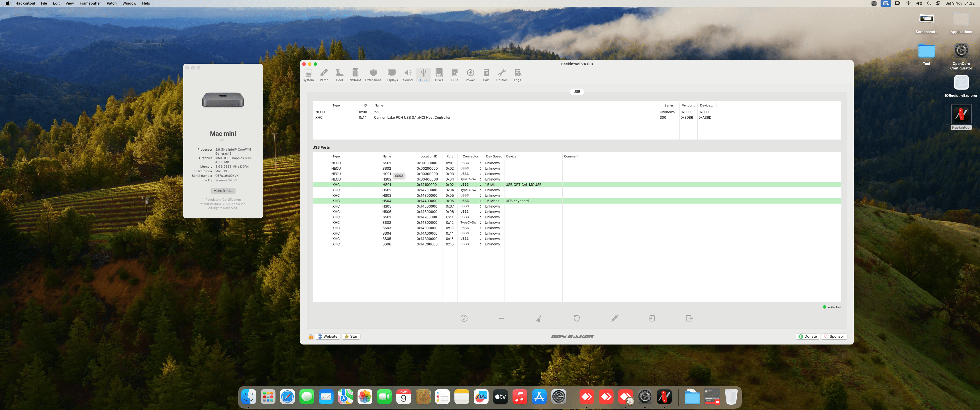Viewport: 980px width, 410px height.
Task: Click the refresh ports icon
Action: click(577, 318)
